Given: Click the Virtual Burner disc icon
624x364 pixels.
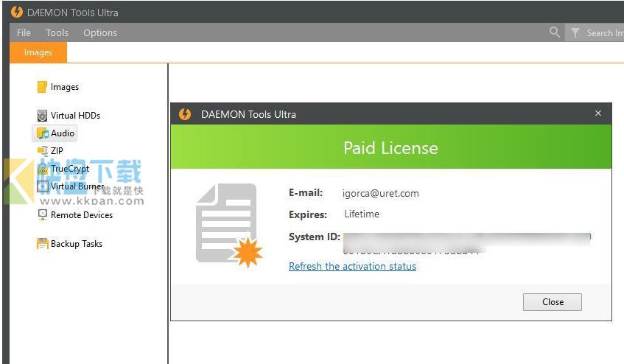Looking at the screenshot, I should tap(43, 186).
